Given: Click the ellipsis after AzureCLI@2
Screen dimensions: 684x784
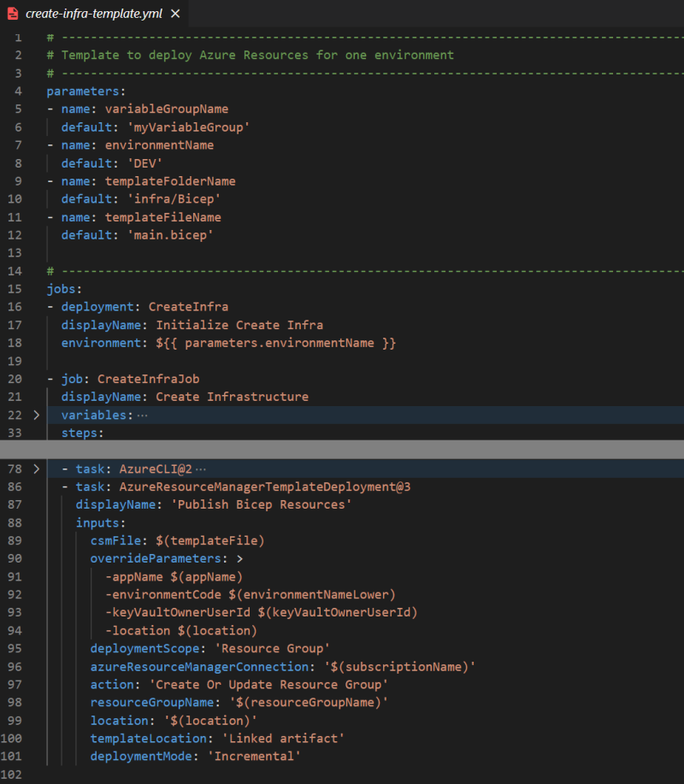Looking at the screenshot, I should click(x=202, y=469).
